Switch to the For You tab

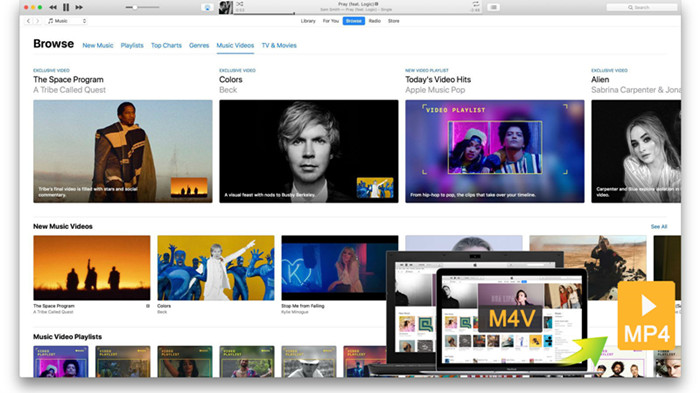(x=331, y=21)
